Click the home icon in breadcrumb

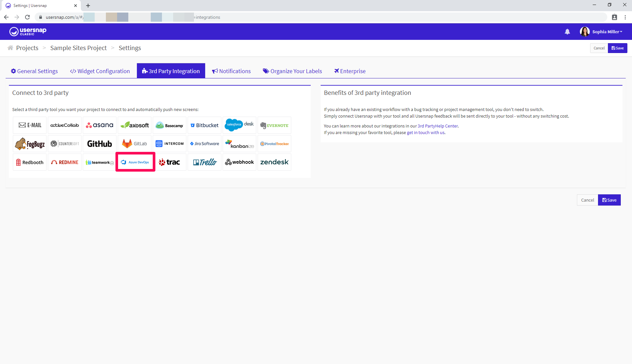coord(11,48)
